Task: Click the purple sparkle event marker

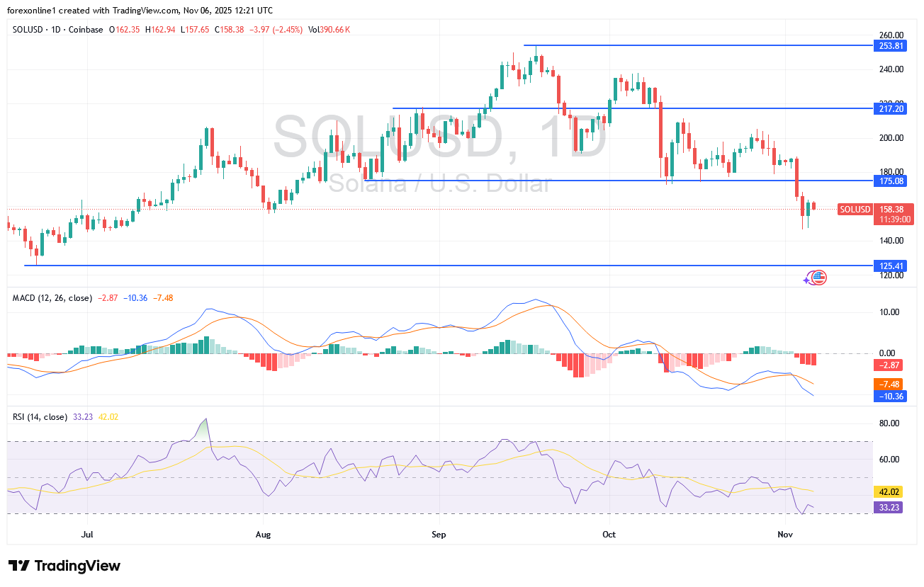Action: click(x=808, y=280)
